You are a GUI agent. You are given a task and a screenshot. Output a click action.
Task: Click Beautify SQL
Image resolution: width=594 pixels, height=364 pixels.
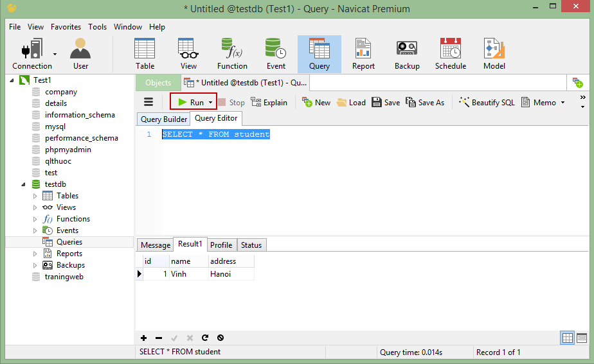[487, 103]
